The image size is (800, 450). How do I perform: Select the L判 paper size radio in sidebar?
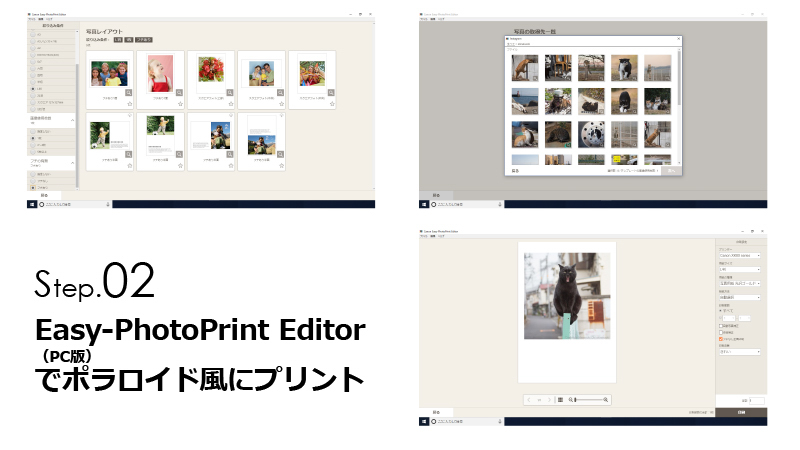point(33,89)
